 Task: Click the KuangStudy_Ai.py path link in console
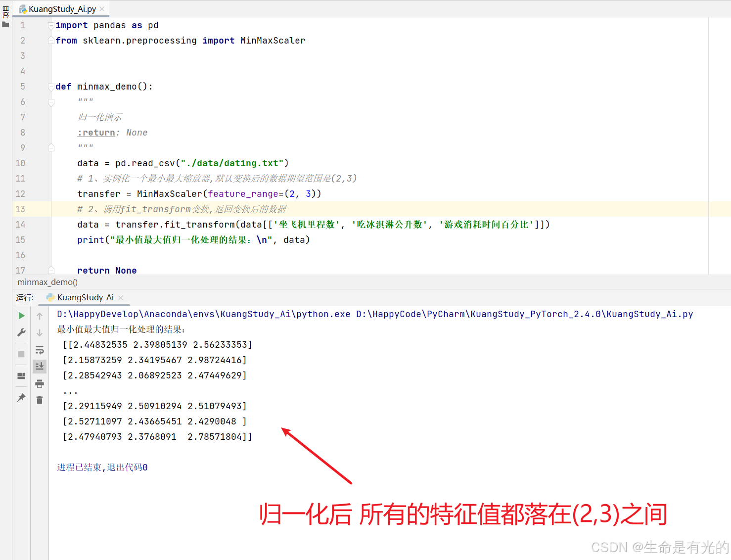click(x=524, y=314)
